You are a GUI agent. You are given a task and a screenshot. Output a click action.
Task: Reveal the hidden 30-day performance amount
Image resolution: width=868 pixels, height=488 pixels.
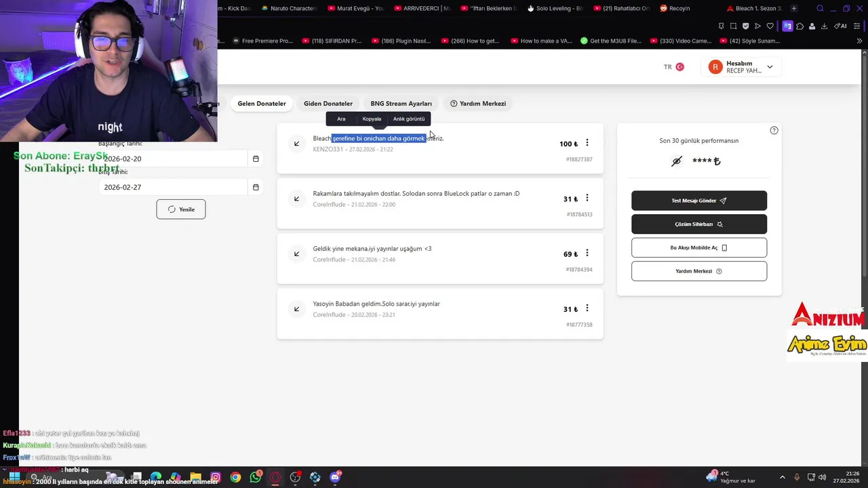676,161
